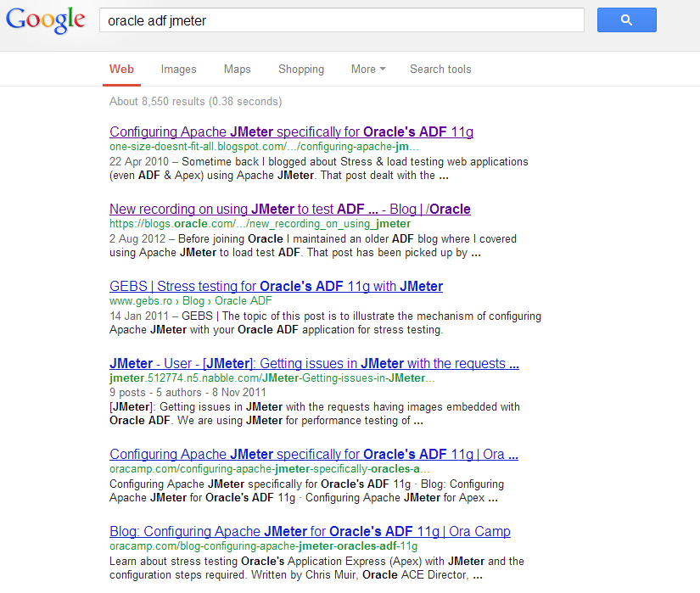Go to the Shopping tab

301,70
